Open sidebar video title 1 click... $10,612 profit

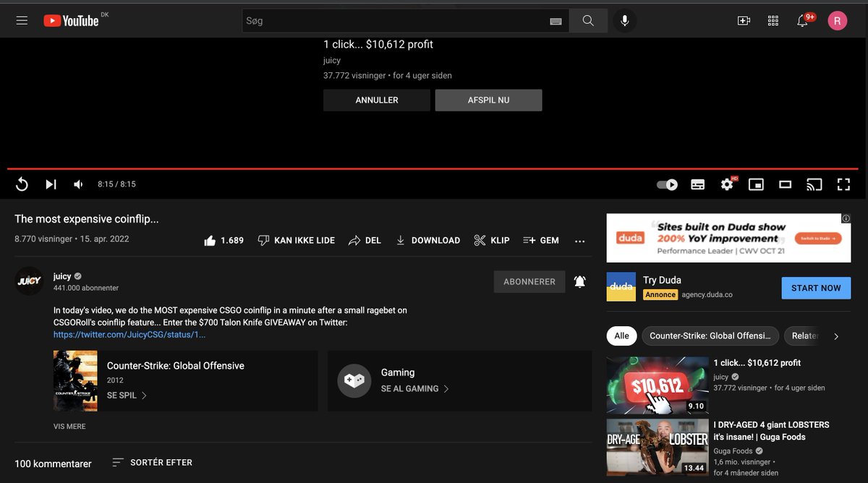click(757, 363)
